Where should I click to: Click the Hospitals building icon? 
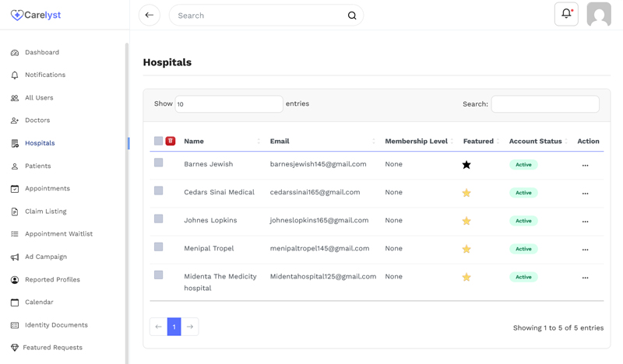click(x=15, y=143)
